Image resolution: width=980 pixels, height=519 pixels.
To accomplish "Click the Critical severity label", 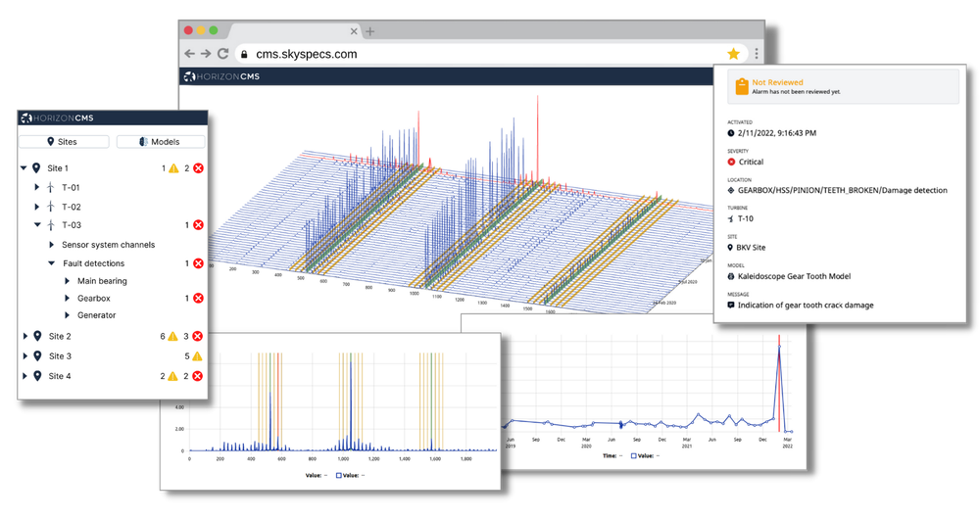I will point(751,162).
